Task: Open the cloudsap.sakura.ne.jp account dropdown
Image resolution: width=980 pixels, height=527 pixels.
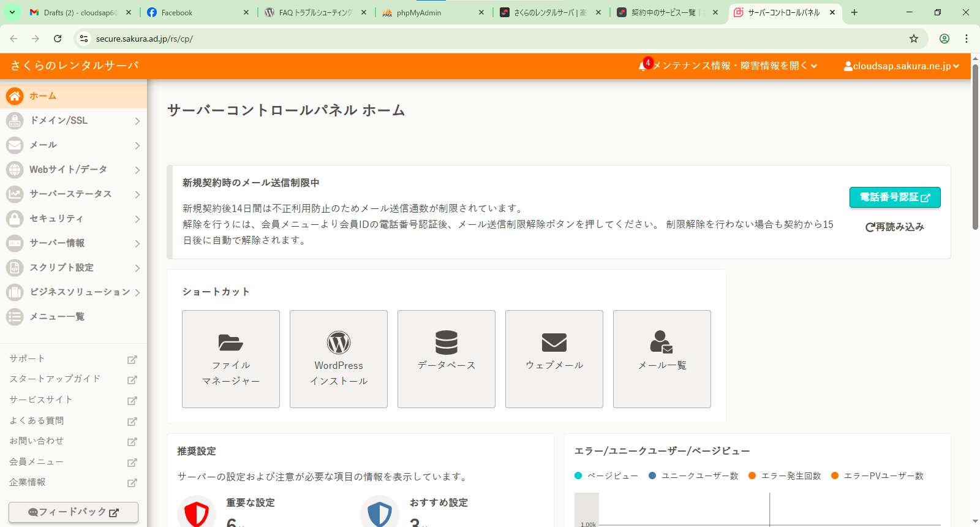Action: (902, 66)
